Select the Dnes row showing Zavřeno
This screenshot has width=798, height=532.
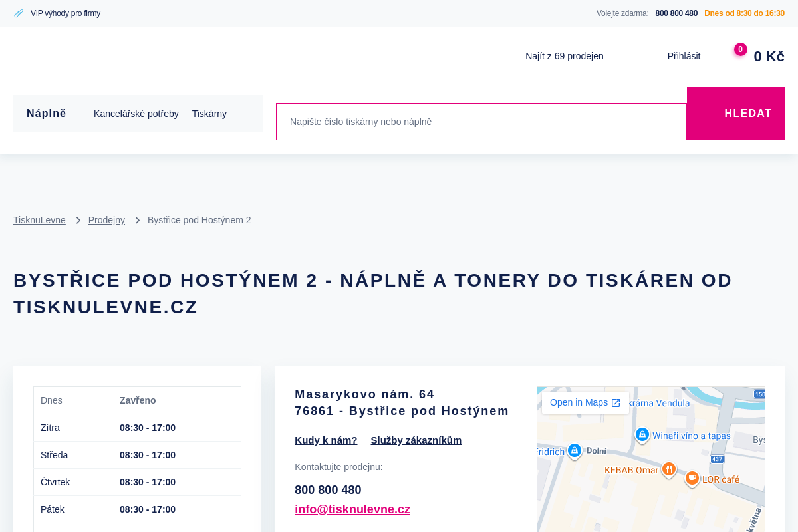click(x=136, y=400)
